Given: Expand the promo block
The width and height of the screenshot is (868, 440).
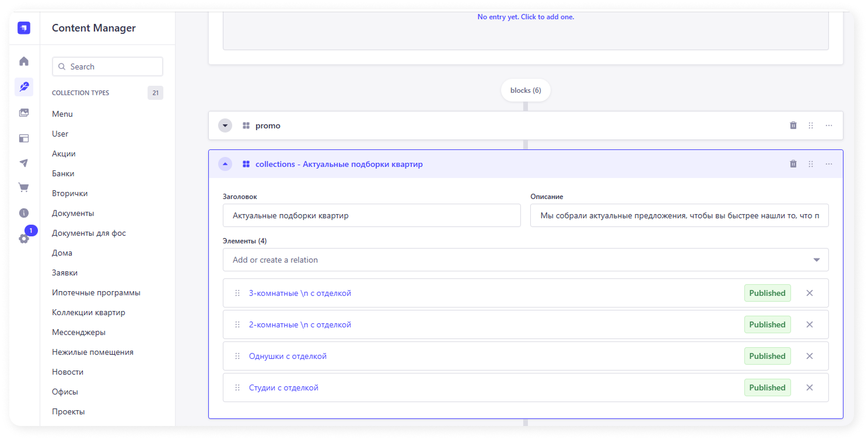Looking at the screenshot, I should click(225, 125).
